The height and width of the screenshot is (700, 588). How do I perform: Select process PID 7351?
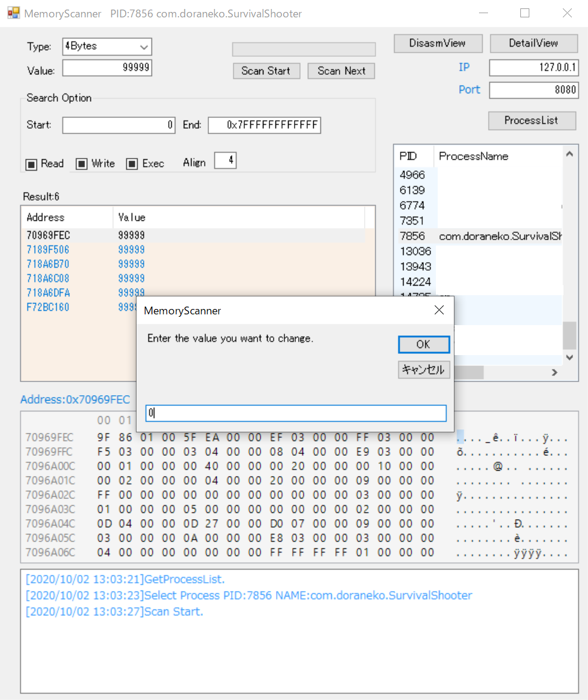pos(412,221)
